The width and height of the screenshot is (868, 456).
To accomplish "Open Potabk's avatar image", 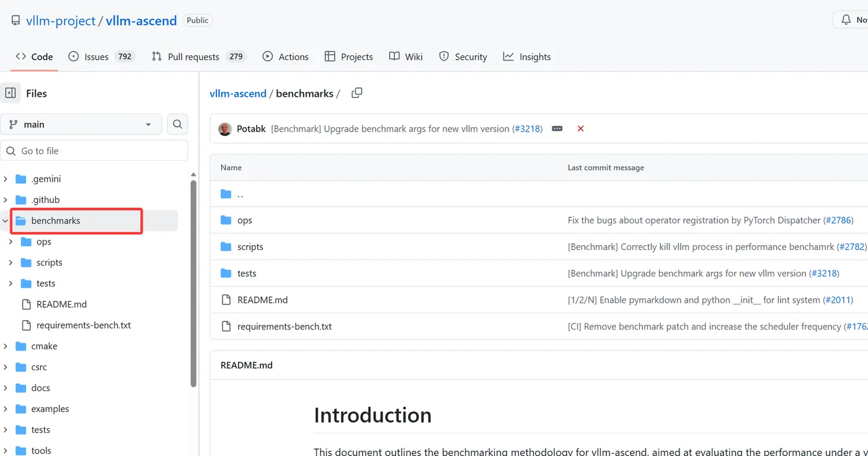I will tap(225, 128).
